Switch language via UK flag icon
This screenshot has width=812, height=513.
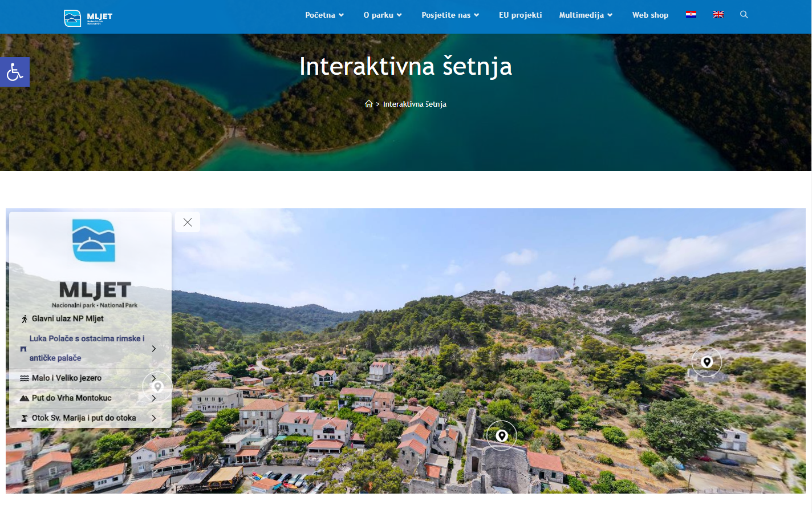point(718,15)
